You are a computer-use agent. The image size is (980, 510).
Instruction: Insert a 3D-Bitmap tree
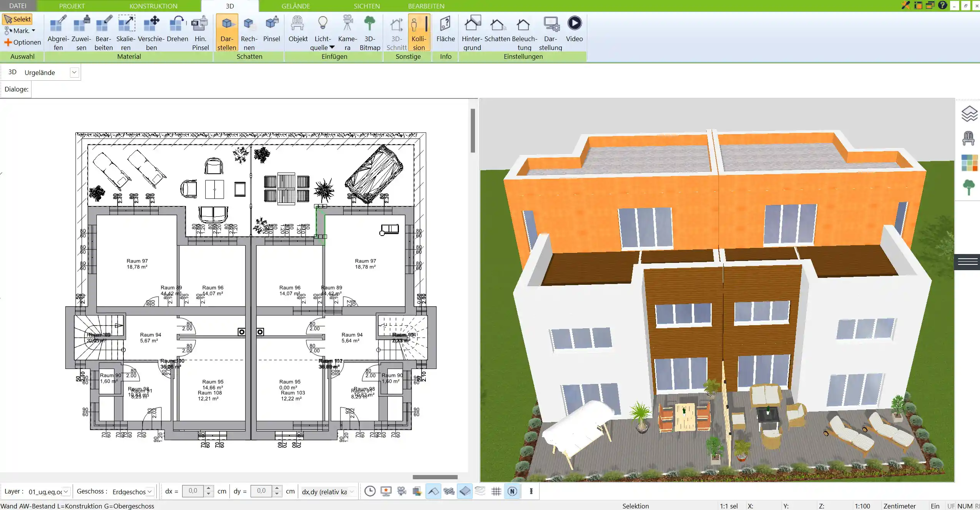pyautogui.click(x=370, y=33)
